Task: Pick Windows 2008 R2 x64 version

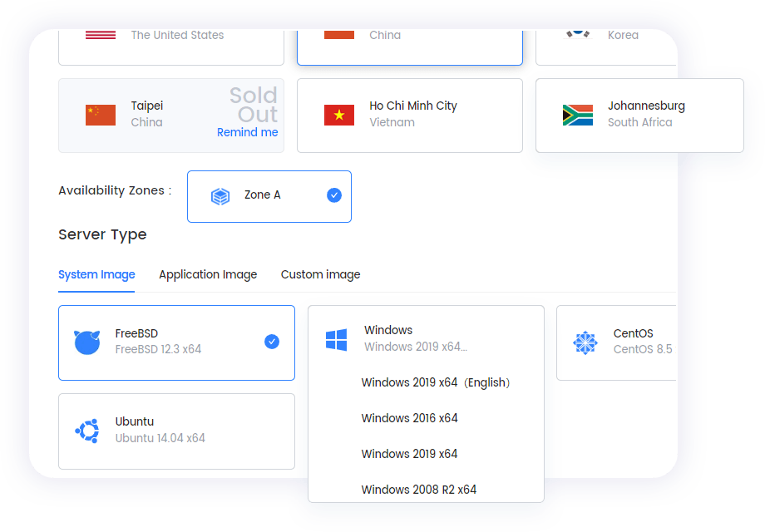Action: pyautogui.click(x=418, y=490)
